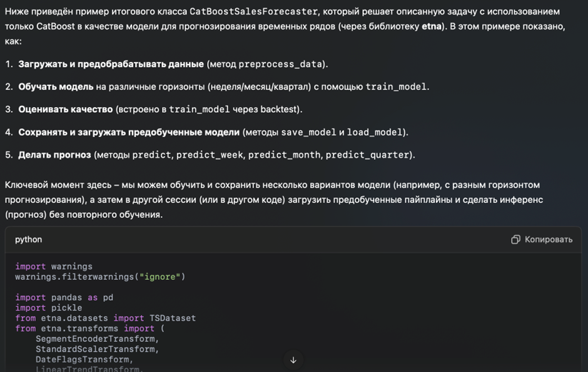The width and height of the screenshot is (588, 372).
Task: Place cursor on "import warnings" code line
Action: (54, 266)
